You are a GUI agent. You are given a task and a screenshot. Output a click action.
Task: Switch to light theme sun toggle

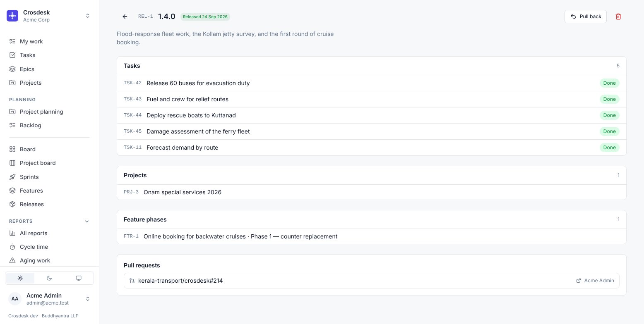pyautogui.click(x=20, y=278)
